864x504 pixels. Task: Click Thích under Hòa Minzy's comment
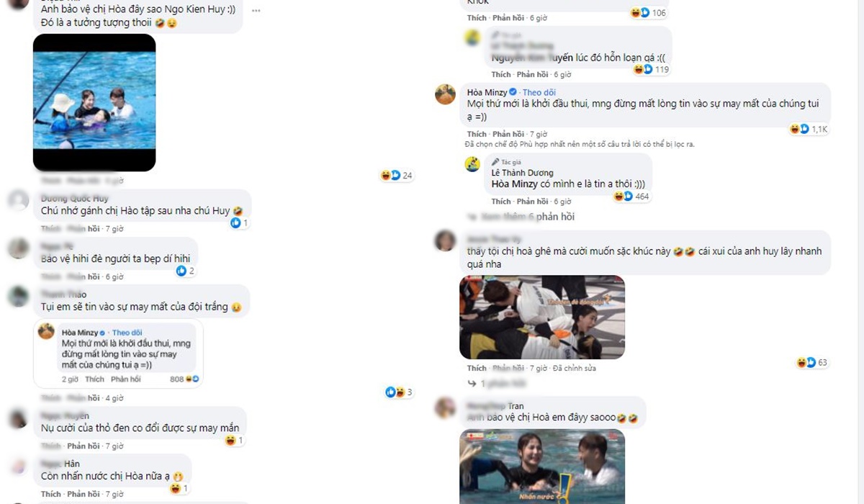coord(477,134)
